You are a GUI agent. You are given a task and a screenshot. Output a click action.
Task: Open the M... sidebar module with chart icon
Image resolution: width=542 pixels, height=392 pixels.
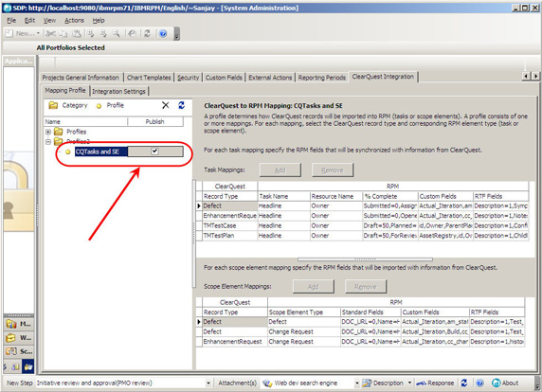11,324
